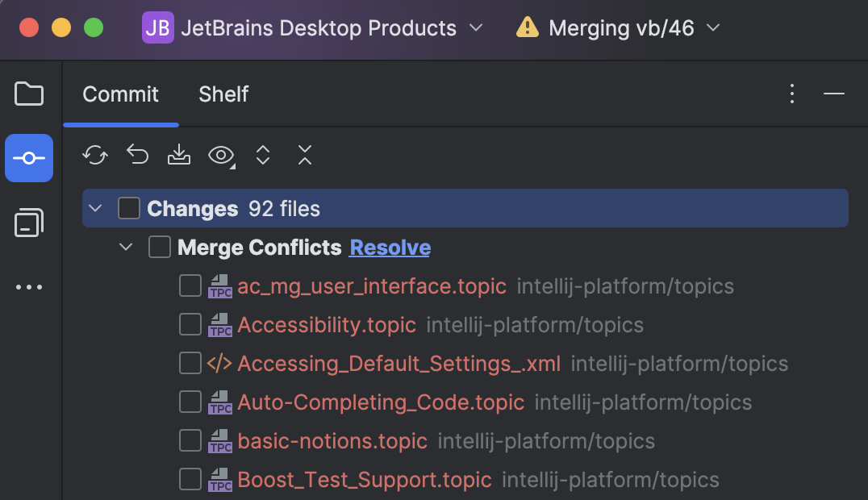Collapse the Merge Conflicts group
Viewport: 868px width, 500px height.
click(x=126, y=247)
